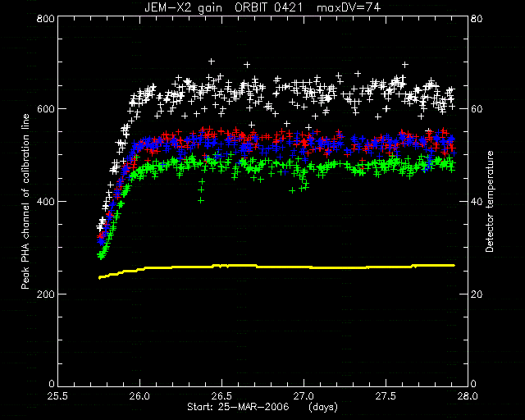
Task: Click the 80 tick label on right axis
Action: (477, 18)
